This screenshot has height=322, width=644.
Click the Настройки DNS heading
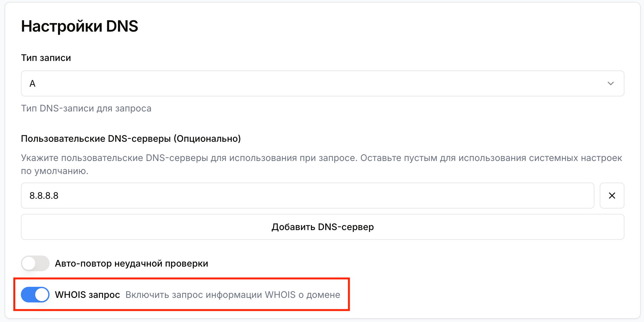(x=79, y=26)
